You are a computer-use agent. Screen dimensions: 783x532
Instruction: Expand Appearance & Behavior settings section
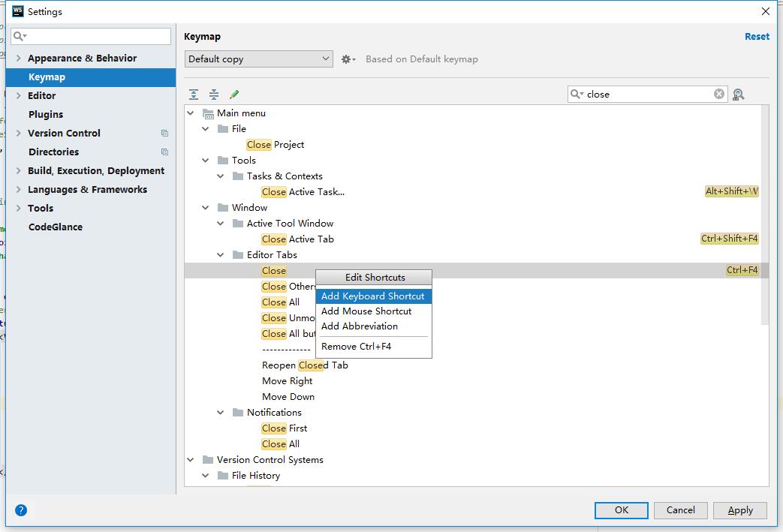pos(19,58)
